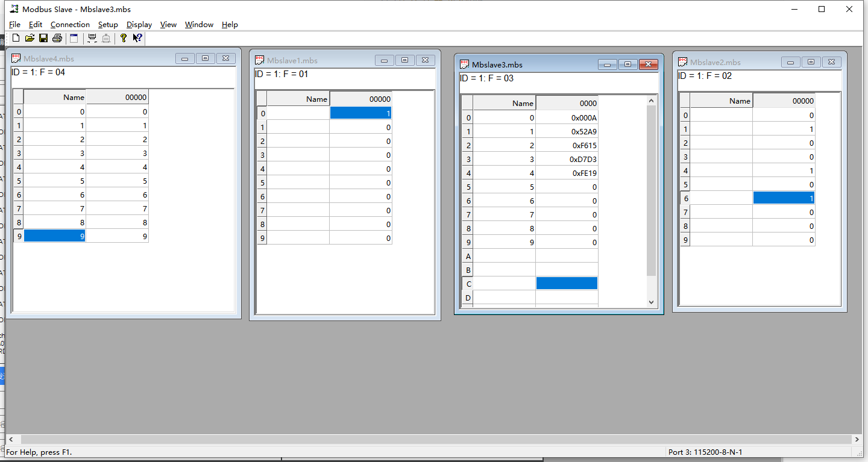
Task: Click the 0000 column header in Mbslave3
Action: tap(567, 103)
